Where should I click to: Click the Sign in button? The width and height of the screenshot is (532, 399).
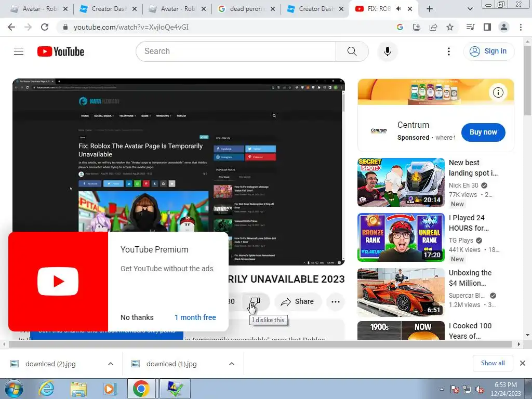pos(489,51)
